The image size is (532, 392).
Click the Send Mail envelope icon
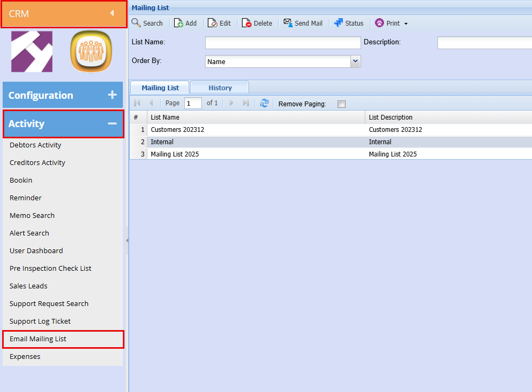tap(288, 23)
